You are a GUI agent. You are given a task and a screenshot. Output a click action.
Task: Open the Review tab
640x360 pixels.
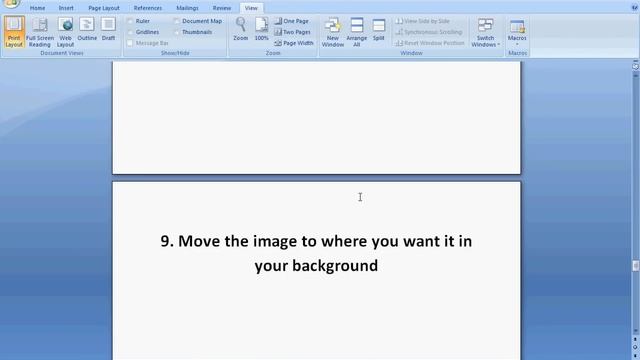point(222,8)
